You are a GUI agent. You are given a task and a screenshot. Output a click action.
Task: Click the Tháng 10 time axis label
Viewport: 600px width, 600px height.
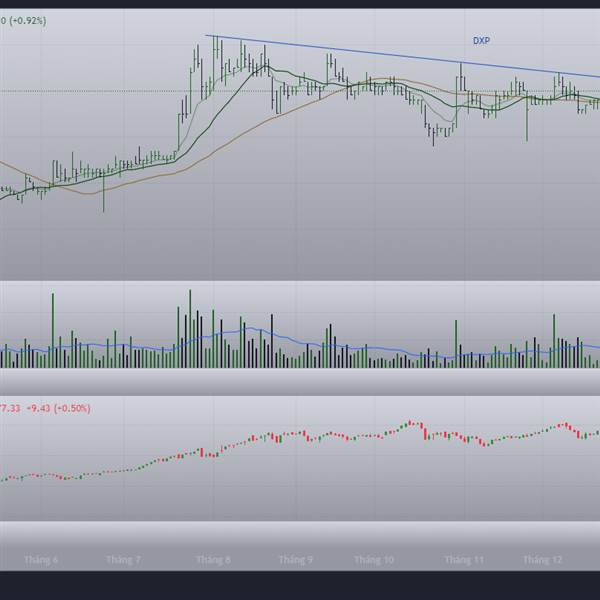374,560
